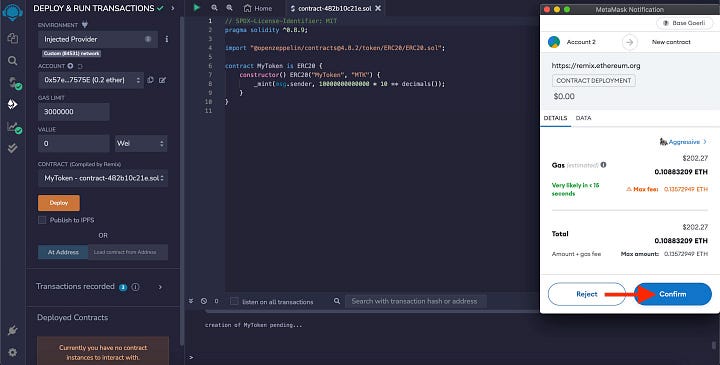
Task: Click the transaction hash search field
Action: (416, 301)
